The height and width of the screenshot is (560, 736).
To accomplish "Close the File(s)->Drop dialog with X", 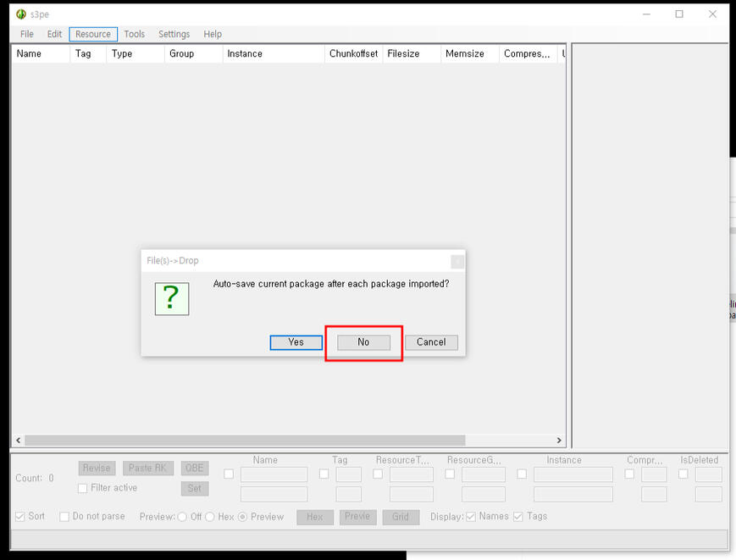I will click(x=457, y=261).
